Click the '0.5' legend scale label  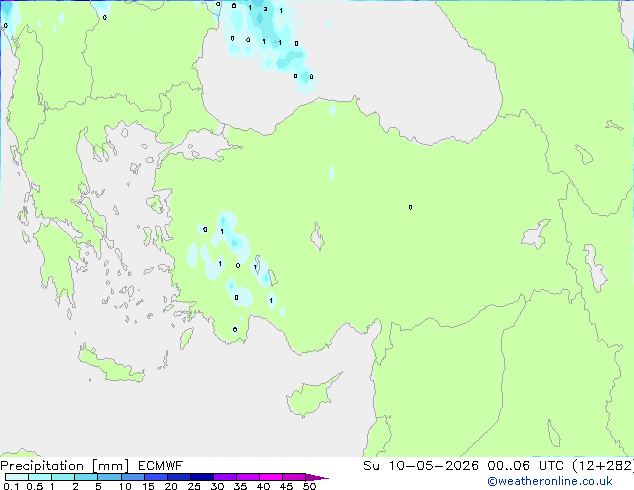(x=35, y=486)
